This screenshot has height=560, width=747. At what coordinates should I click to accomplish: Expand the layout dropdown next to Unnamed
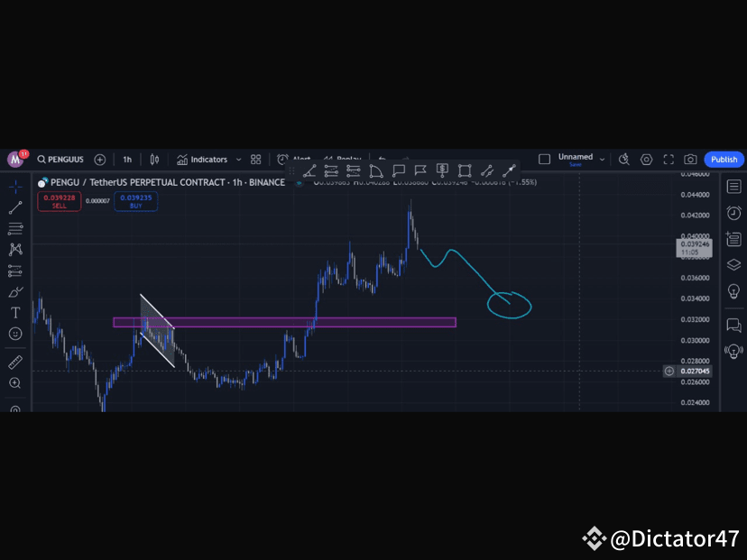point(602,160)
